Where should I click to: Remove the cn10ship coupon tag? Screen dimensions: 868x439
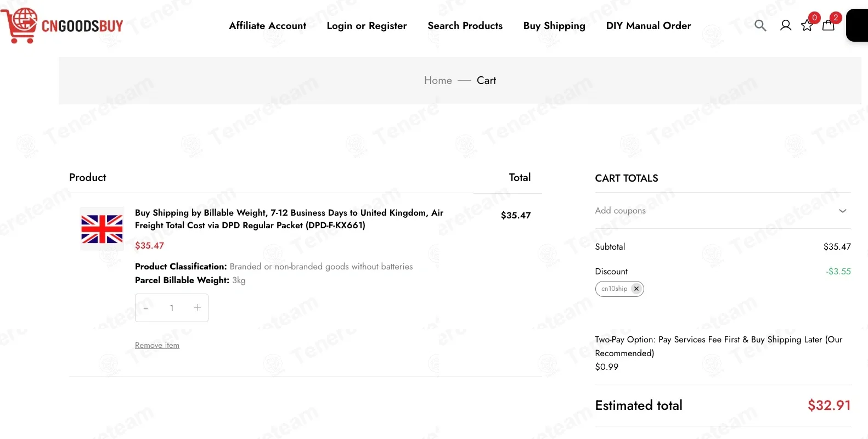(x=636, y=289)
